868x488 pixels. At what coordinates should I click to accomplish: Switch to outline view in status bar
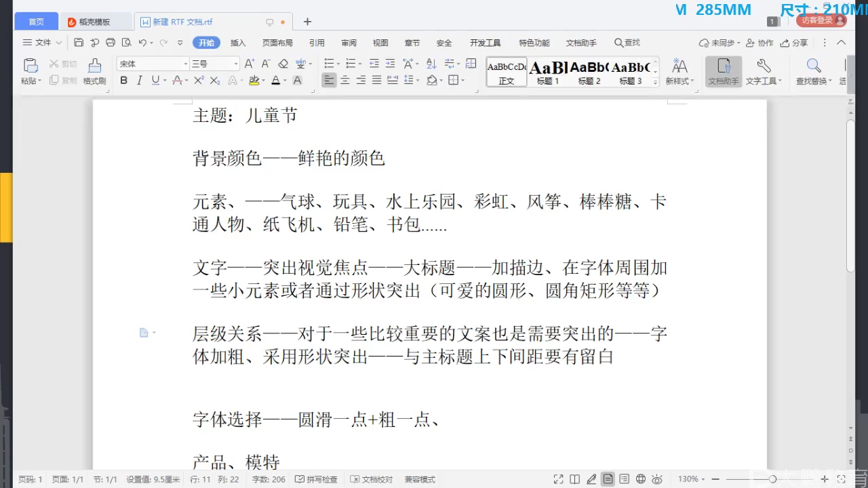625,479
